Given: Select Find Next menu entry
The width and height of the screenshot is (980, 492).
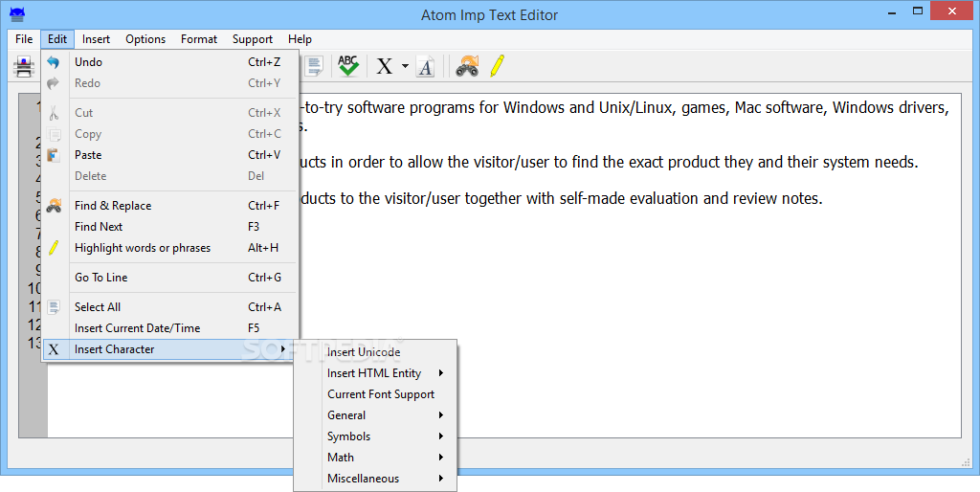Looking at the screenshot, I should tap(170, 227).
